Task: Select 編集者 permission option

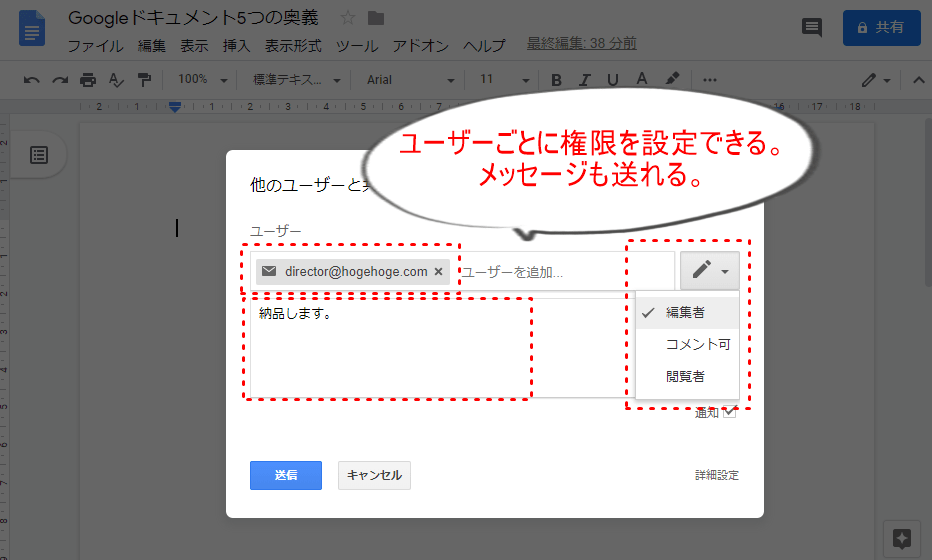Action: (685, 313)
